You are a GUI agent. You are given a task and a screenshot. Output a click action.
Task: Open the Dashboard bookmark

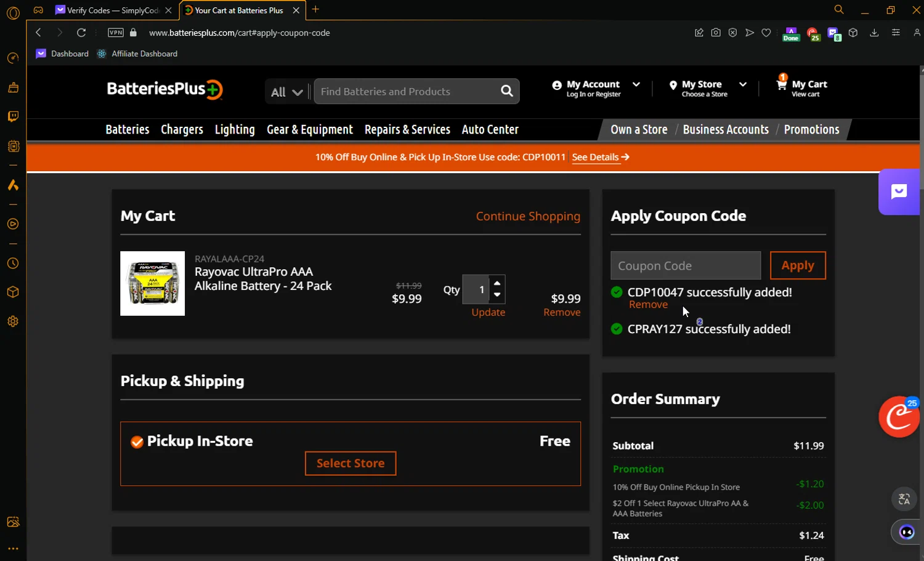point(62,54)
